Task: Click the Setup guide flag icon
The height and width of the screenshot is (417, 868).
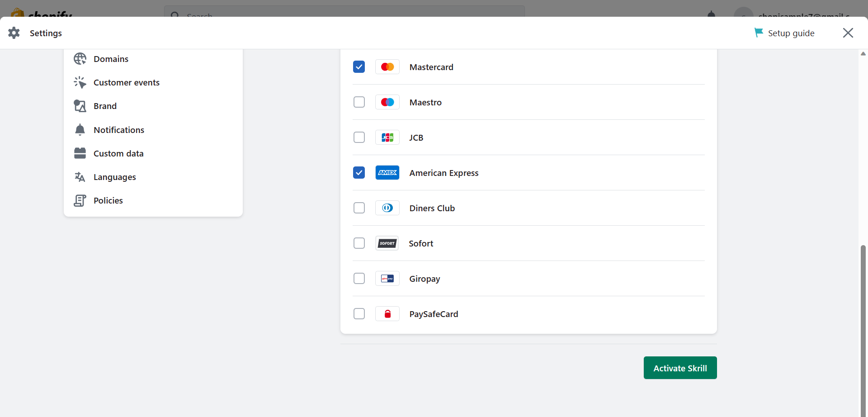Action: pyautogui.click(x=759, y=33)
